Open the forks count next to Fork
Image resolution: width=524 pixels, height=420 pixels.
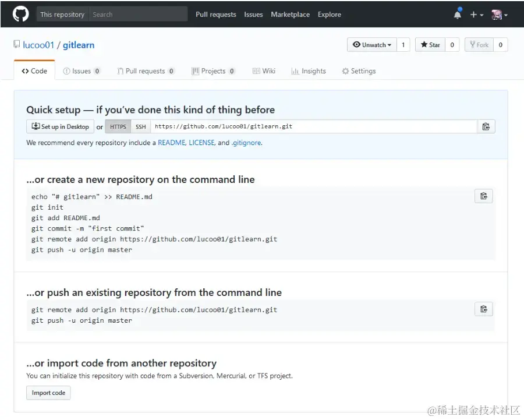coord(501,45)
